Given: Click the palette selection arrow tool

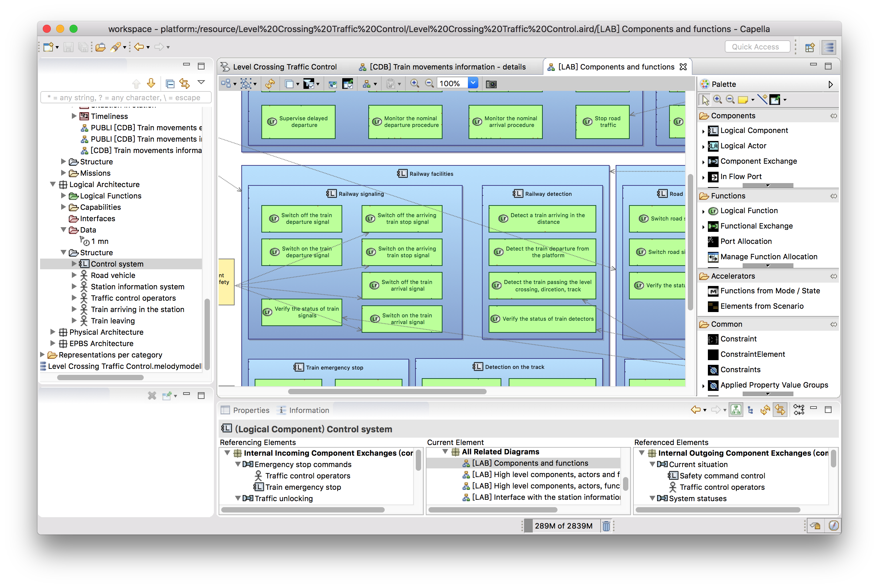Looking at the screenshot, I should (705, 100).
